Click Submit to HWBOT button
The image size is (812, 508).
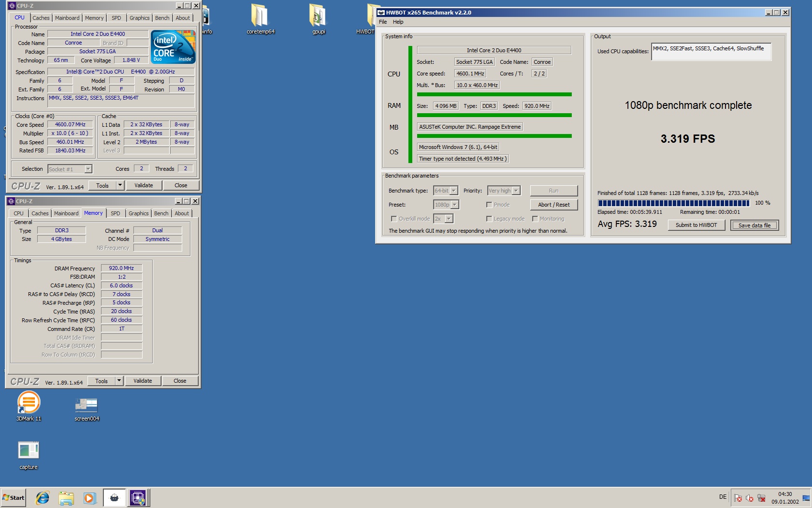coord(696,225)
